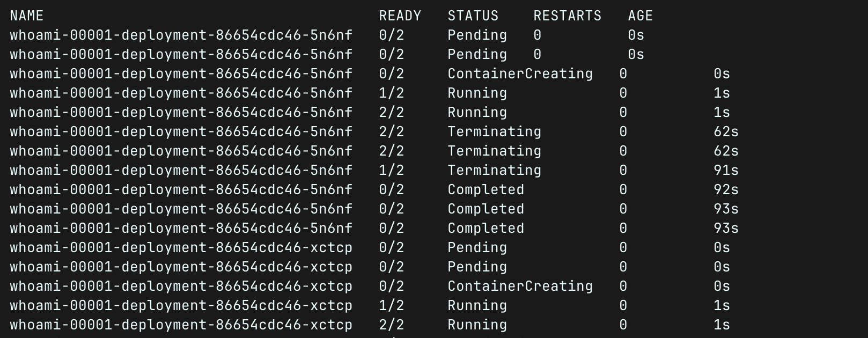This screenshot has width=868, height=338.
Task: Click ContainerCreating status of the xctcp pod
Action: click(520, 286)
